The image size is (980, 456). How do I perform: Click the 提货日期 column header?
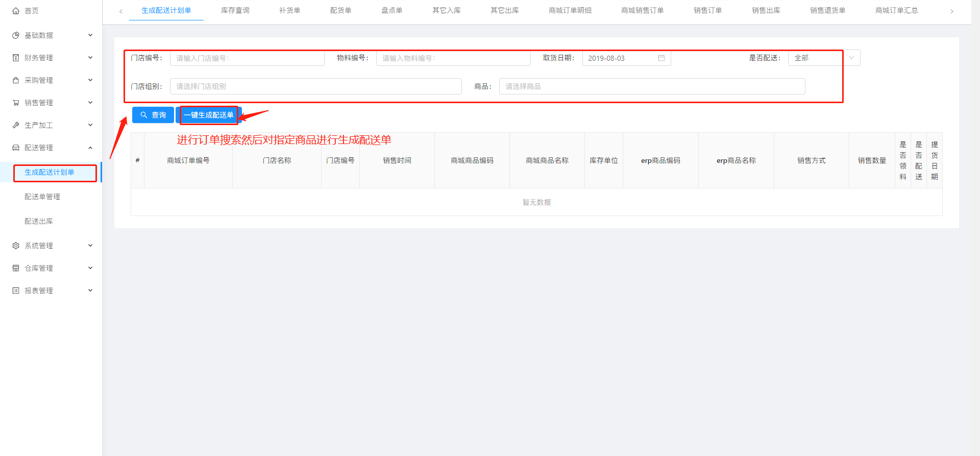tap(935, 160)
